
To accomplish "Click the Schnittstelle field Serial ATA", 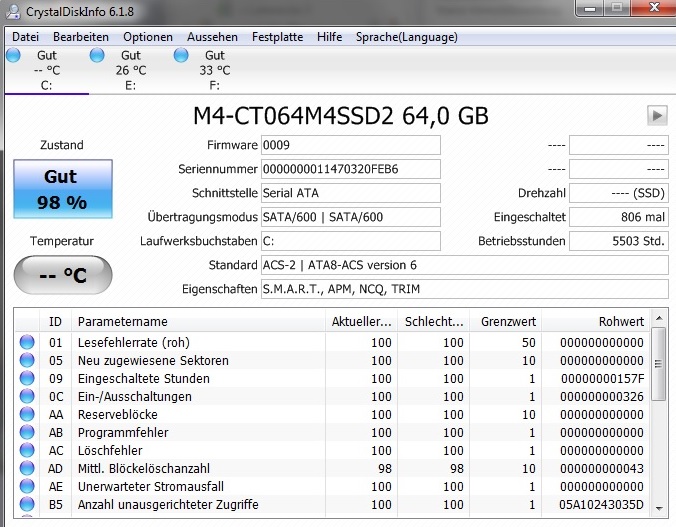I will click(x=351, y=193).
